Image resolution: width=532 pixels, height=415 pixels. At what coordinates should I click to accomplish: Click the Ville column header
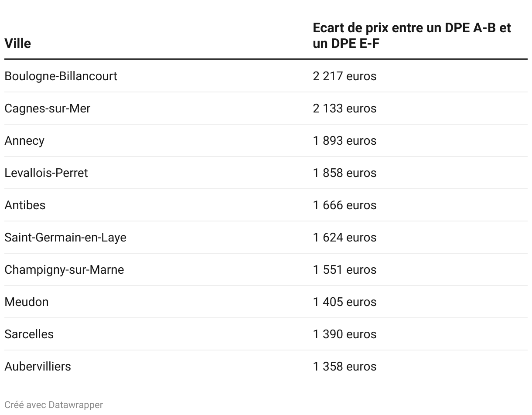(18, 44)
